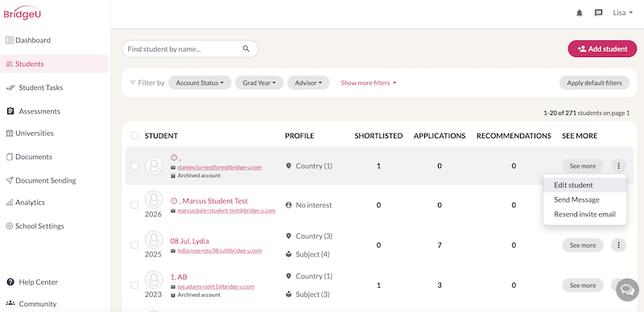Open the three-dot menu for stanley.liu row
The width and height of the screenshot is (644, 312).
point(618,166)
